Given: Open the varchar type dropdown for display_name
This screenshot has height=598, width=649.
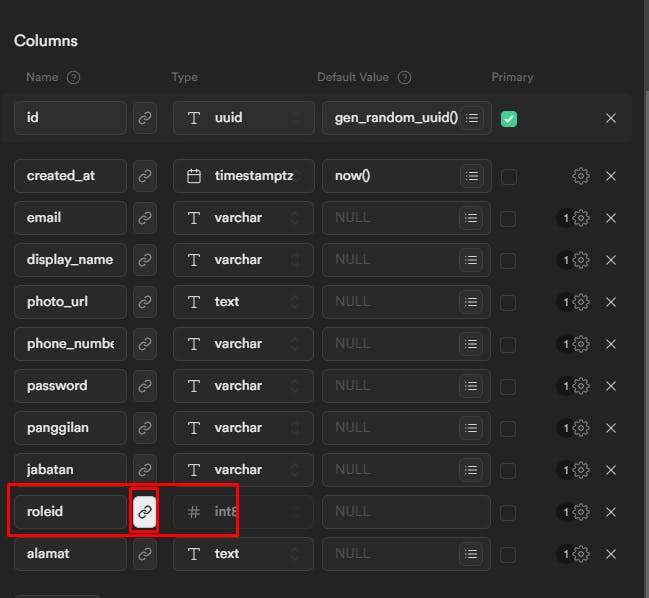Looking at the screenshot, I should click(243, 260).
